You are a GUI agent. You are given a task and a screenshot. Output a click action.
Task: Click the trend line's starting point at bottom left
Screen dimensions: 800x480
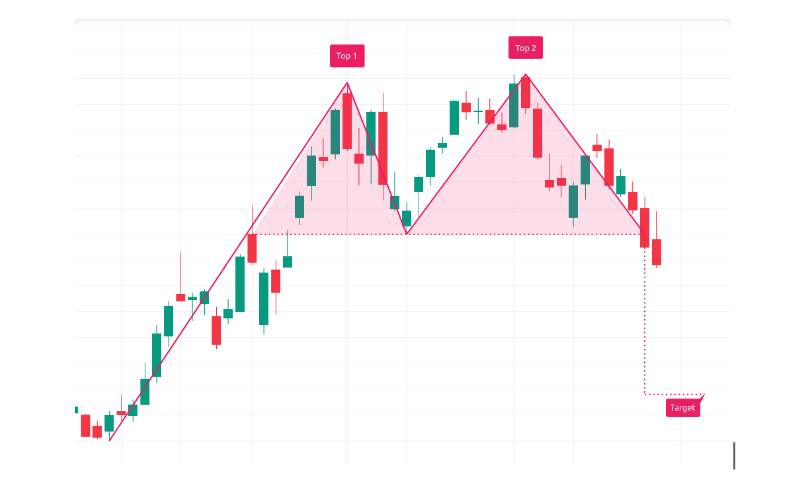(110, 439)
